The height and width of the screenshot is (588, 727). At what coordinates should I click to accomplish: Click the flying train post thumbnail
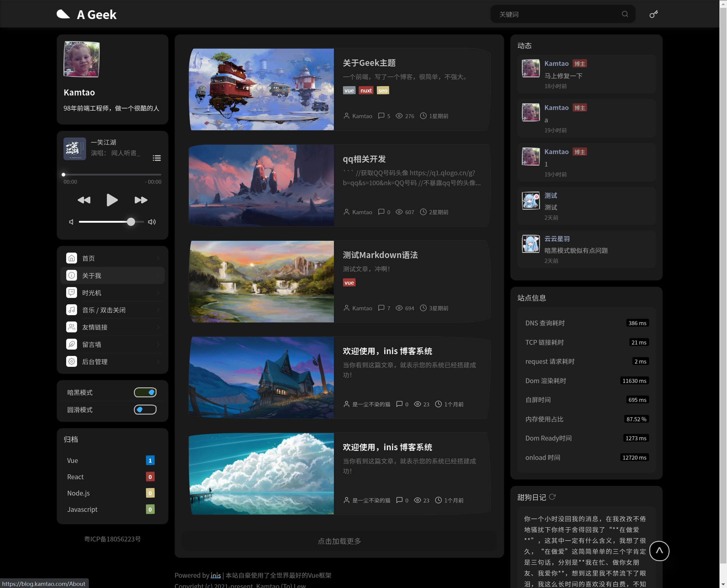click(x=261, y=89)
